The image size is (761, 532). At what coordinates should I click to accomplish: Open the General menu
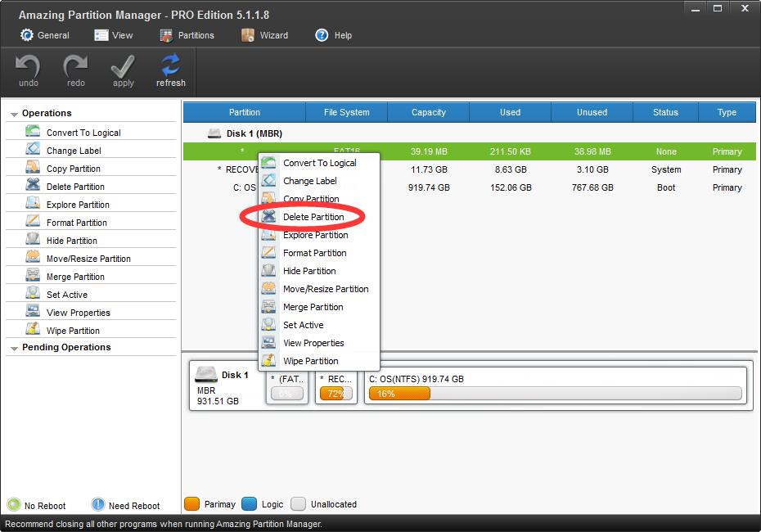45,35
